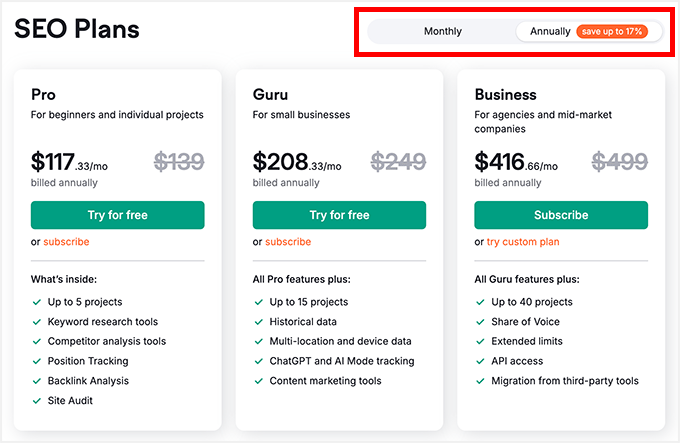Click Subscribe button on Business plan
680x443 pixels.
[x=560, y=215]
